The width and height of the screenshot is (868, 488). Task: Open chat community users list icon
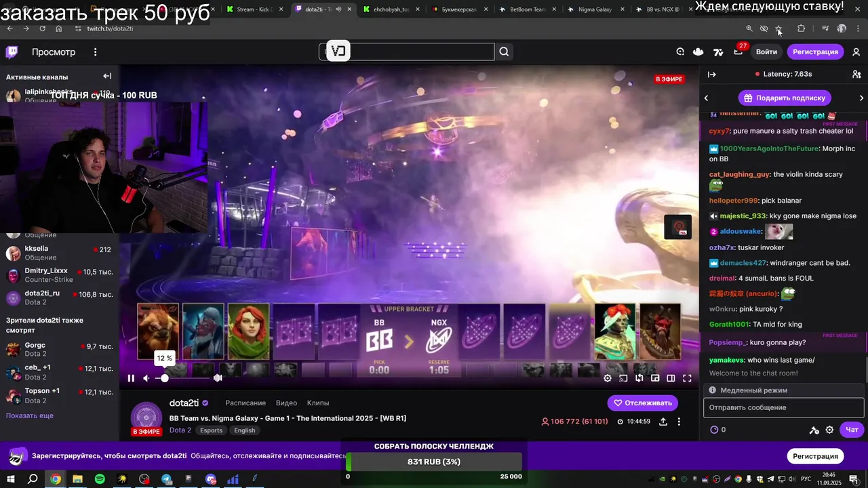pyautogui.click(x=856, y=75)
